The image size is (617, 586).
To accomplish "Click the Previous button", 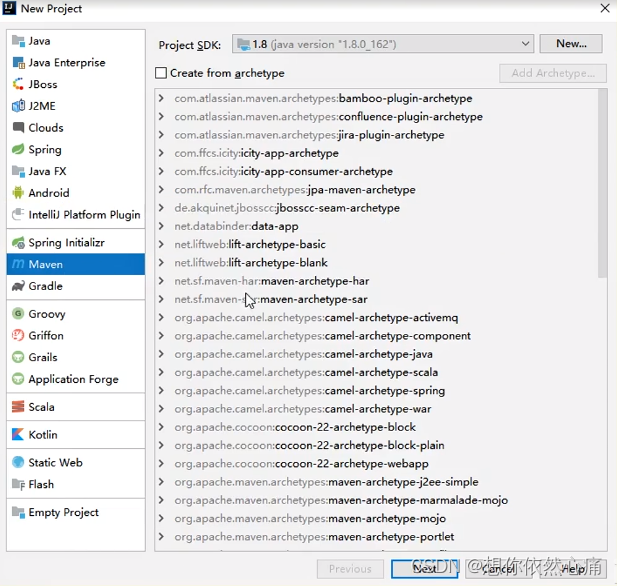I will [x=350, y=569].
